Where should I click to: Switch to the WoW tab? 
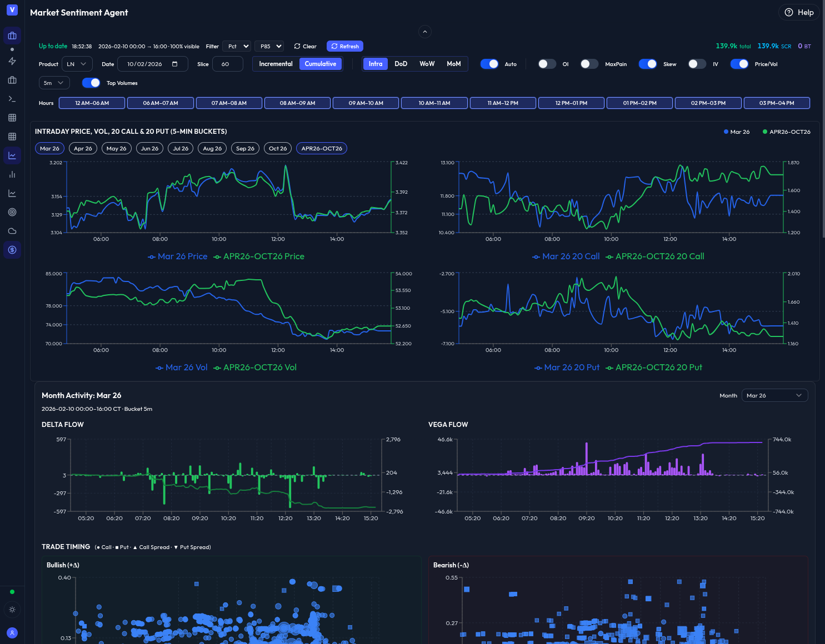[x=427, y=64]
